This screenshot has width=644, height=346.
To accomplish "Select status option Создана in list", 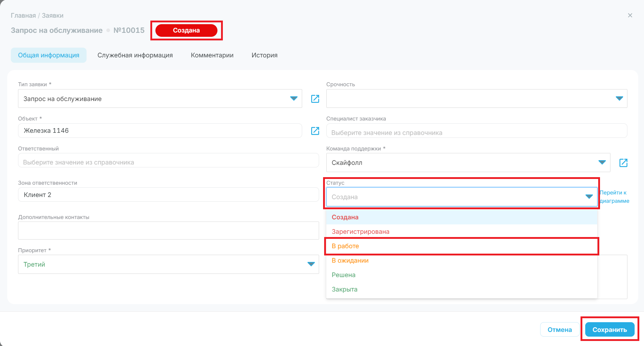I will (462, 217).
